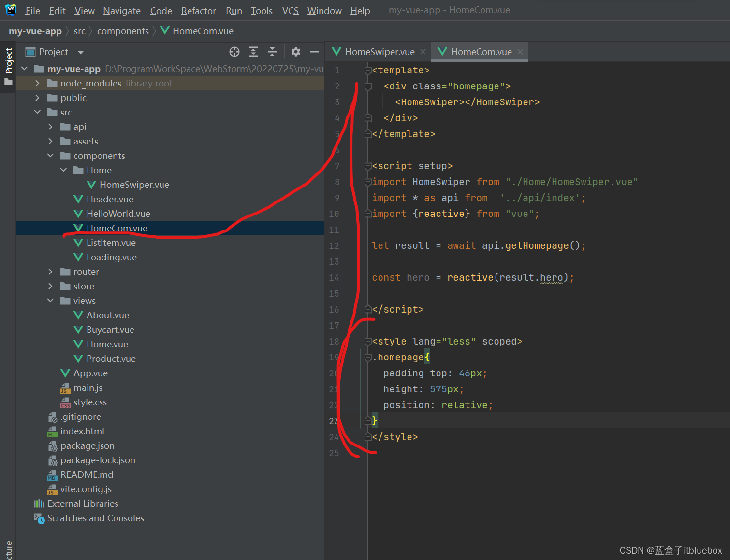The width and height of the screenshot is (730, 560).
Task: Select ListItem.vue in the project tree
Action: click(x=111, y=243)
